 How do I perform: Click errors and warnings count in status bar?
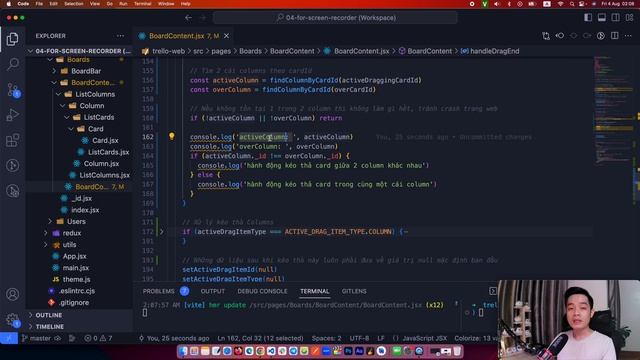(x=98, y=338)
